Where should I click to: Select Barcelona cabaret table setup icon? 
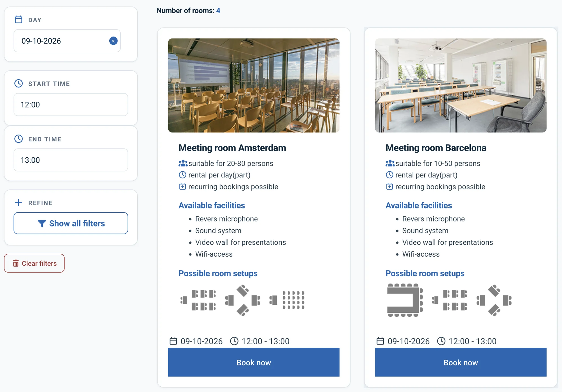click(x=450, y=300)
